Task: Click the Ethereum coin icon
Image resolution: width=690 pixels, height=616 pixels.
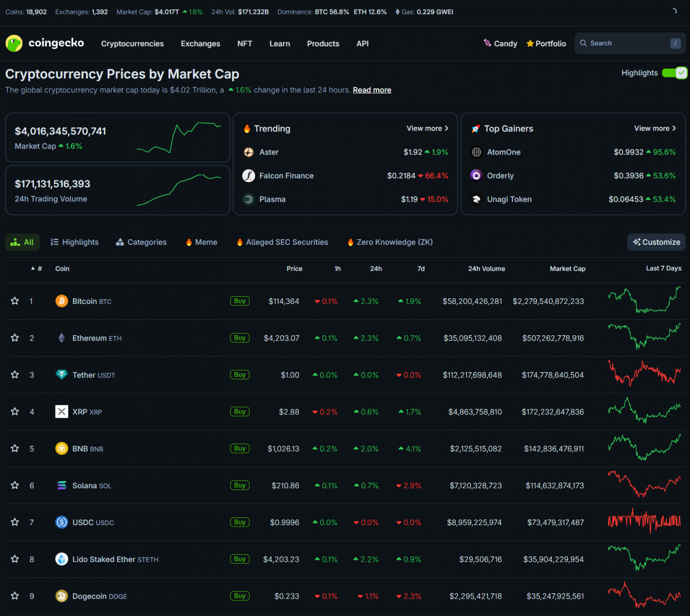Action: tap(62, 338)
